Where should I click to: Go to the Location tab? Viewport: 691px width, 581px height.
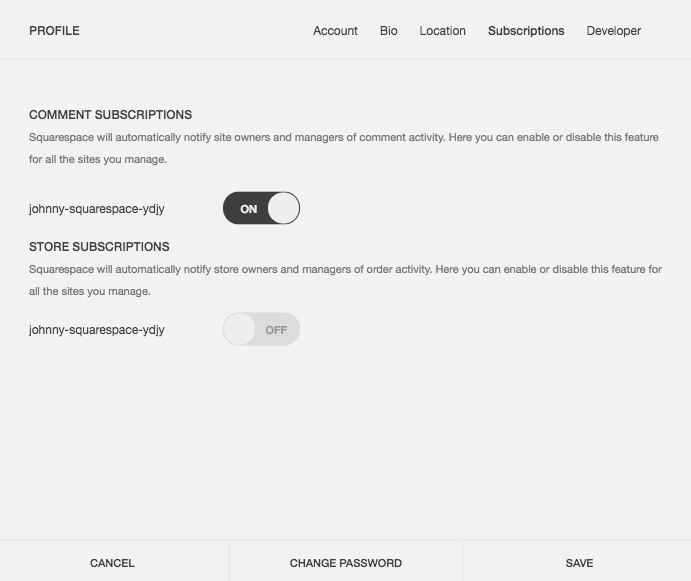(x=442, y=31)
